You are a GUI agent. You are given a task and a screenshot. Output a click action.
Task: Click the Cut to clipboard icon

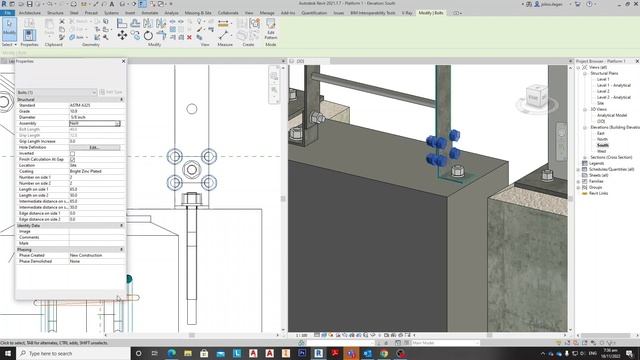62,21
